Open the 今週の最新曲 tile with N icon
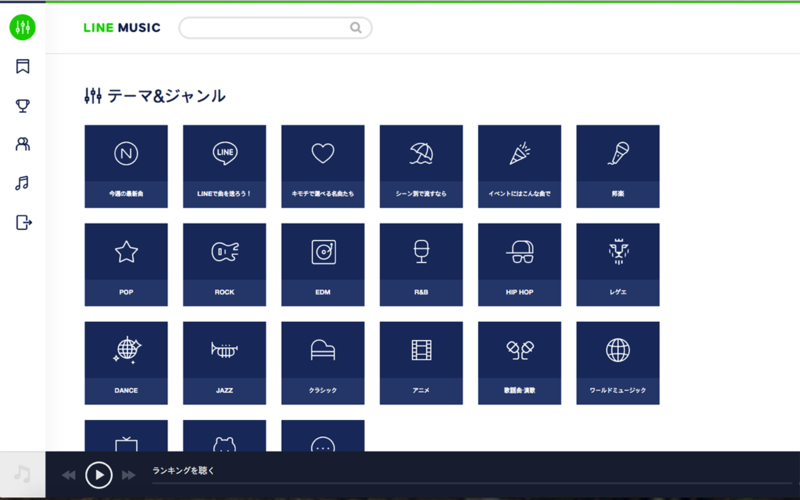 click(126, 166)
